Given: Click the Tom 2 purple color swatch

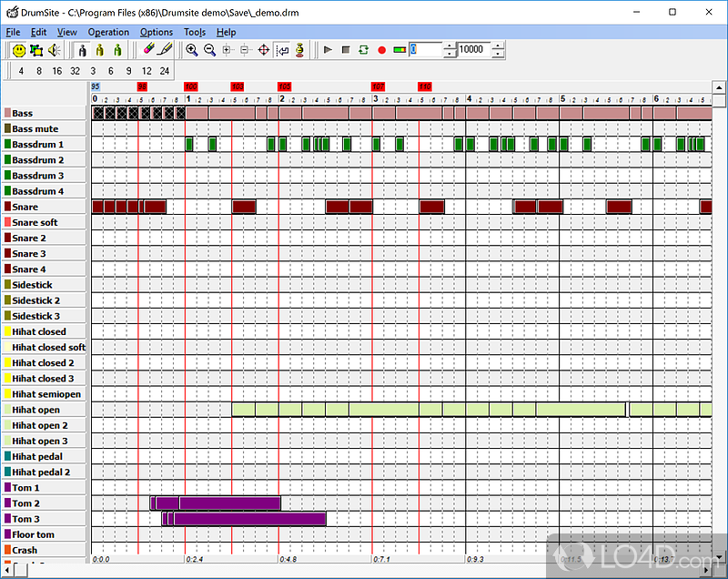Looking at the screenshot, I should tap(6, 503).
